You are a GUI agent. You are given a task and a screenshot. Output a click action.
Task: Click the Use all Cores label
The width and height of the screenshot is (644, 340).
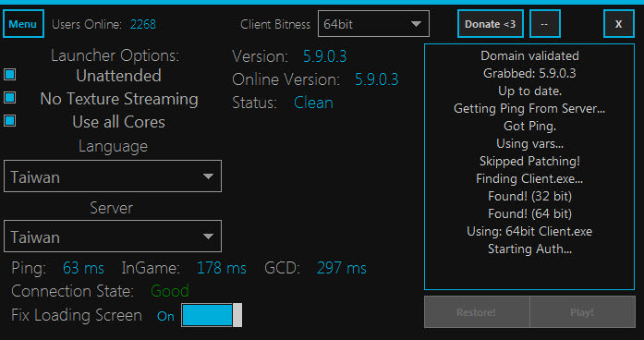point(118,122)
